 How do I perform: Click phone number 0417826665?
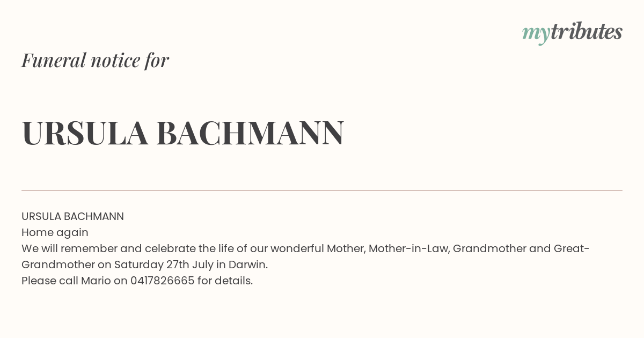pyautogui.click(x=162, y=281)
